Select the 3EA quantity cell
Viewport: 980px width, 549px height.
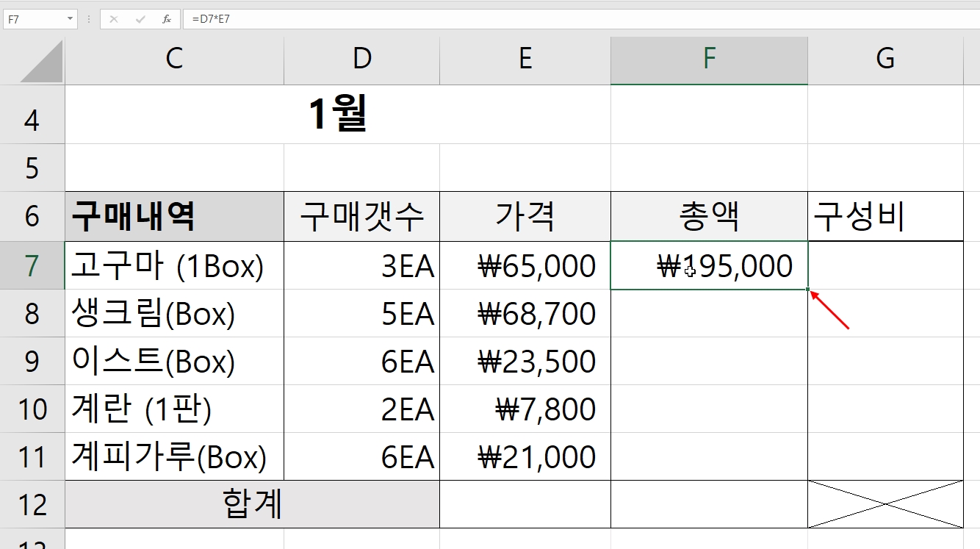click(x=361, y=265)
